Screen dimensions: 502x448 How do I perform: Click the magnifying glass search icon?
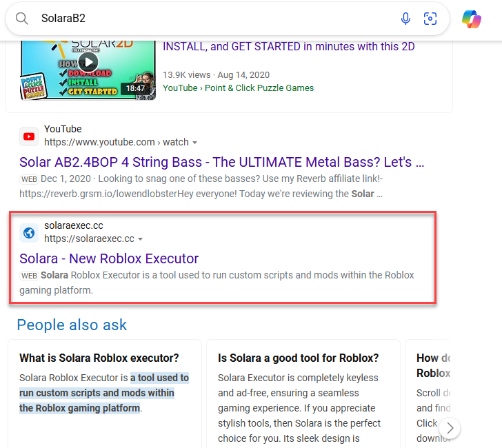coord(22,19)
